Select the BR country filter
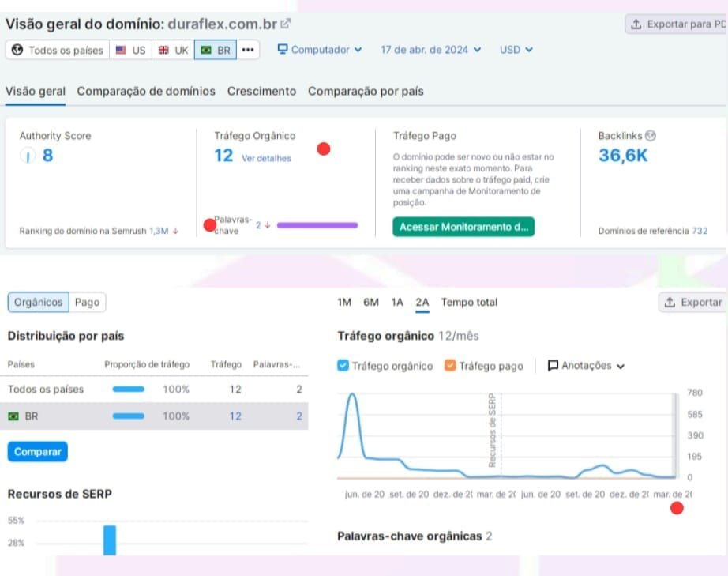This screenshot has height=576, width=728. coord(216,50)
